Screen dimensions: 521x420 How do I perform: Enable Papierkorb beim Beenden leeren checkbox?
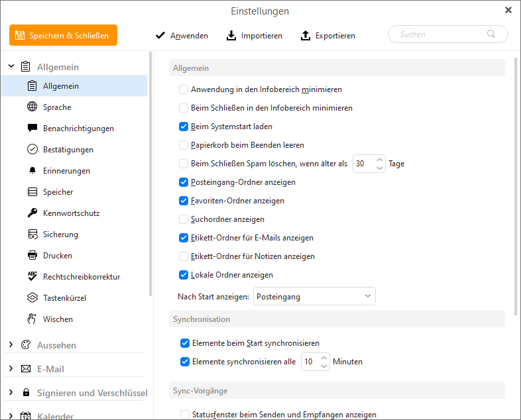tap(184, 145)
